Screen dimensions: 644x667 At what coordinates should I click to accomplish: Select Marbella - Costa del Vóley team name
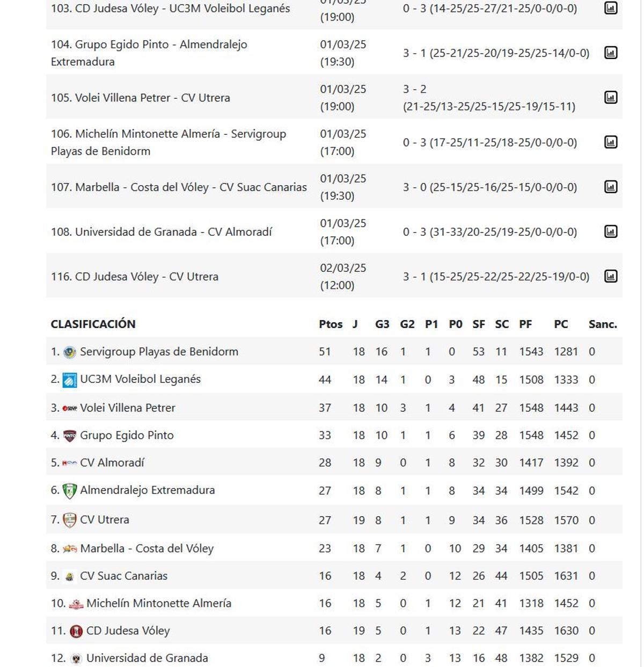coord(148,548)
